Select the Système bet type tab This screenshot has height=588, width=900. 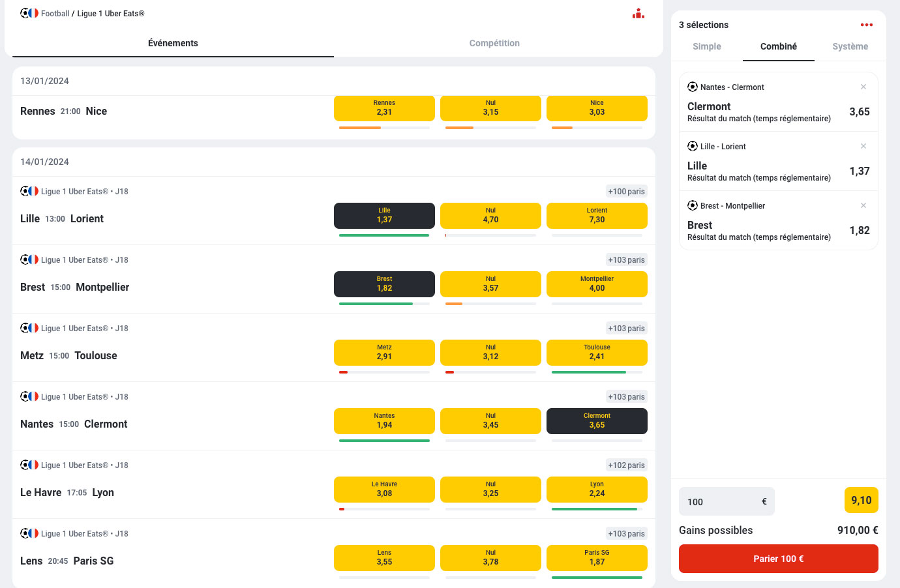pos(850,46)
